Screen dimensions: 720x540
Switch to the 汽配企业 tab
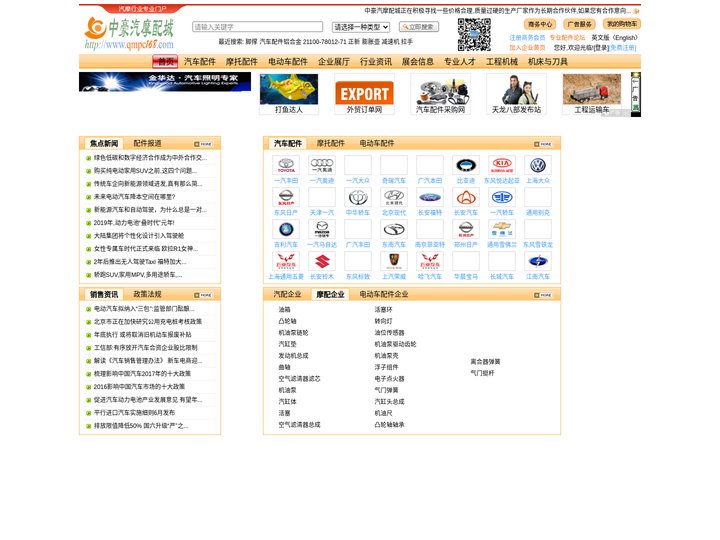[287, 294]
